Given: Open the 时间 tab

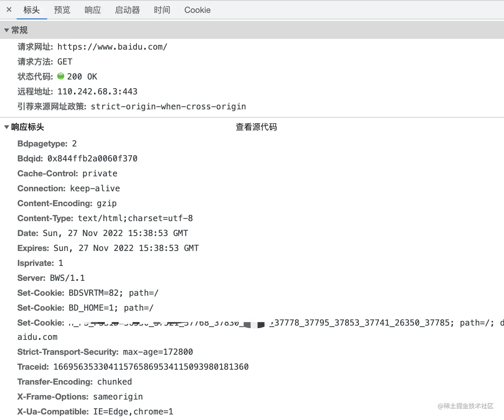Looking at the screenshot, I should (x=162, y=10).
